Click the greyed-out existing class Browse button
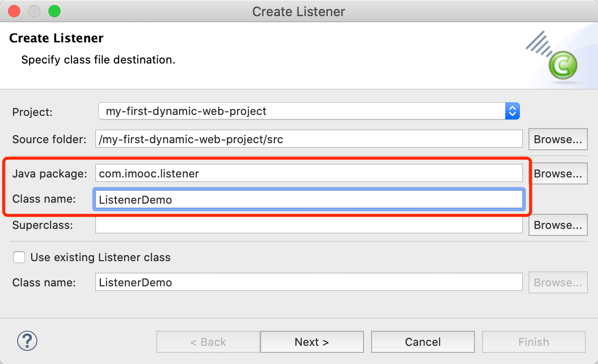This screenshot has height=364, width=598. 558,282
